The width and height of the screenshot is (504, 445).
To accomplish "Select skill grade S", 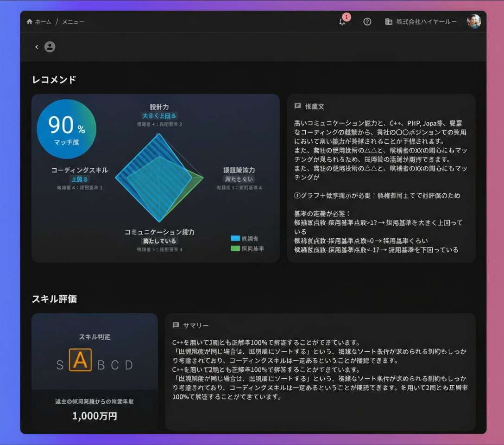I will (x=60, y=365).
